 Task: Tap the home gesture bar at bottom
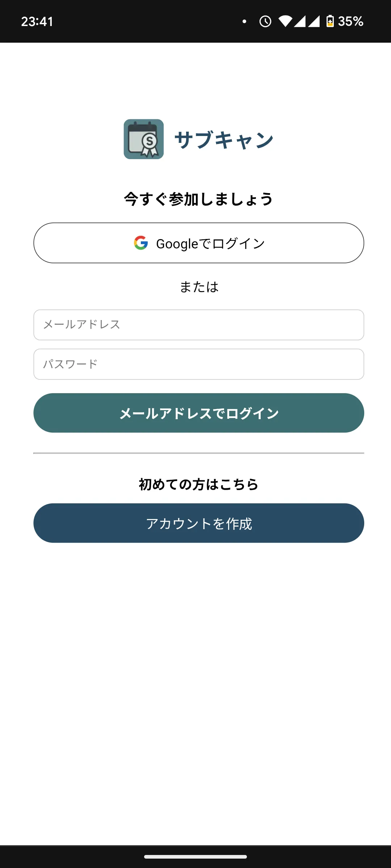point(195,857)
